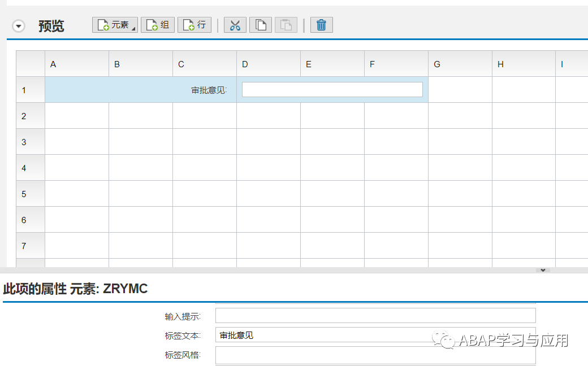The height and width of the screenshot is (366, 588).
Task: Click the 此项的属性 元素: ZRYMC heading
Action: point(75,289)
